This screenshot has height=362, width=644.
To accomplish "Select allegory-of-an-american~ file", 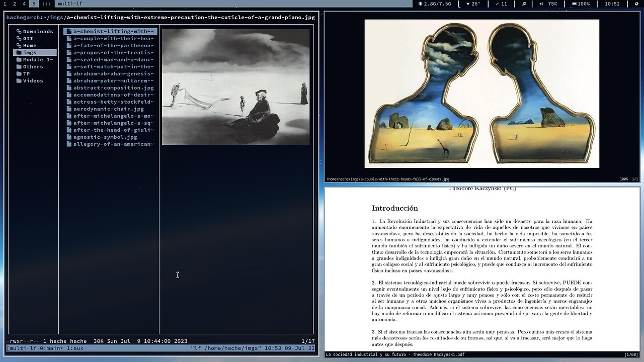I will click(x=110, y=144).
